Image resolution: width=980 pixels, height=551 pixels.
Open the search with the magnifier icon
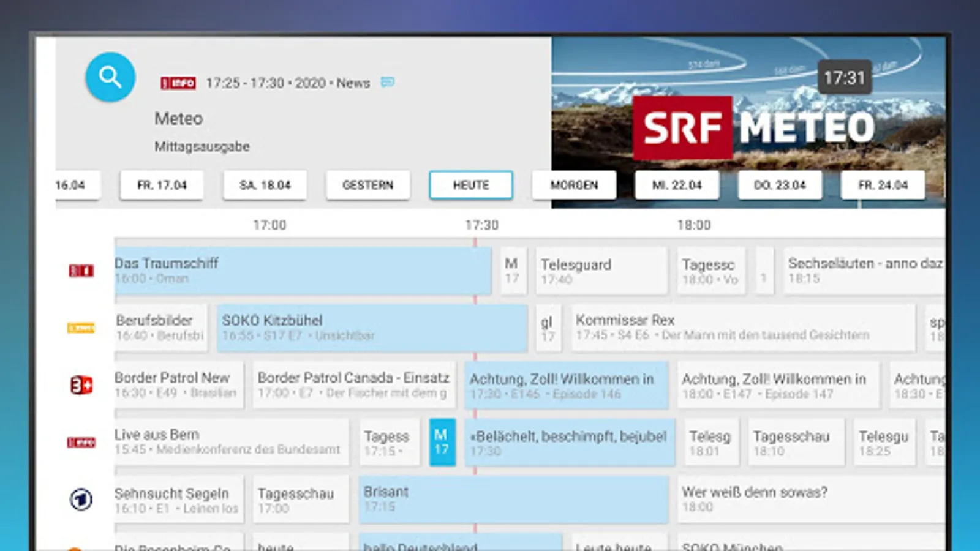point(110,77)
